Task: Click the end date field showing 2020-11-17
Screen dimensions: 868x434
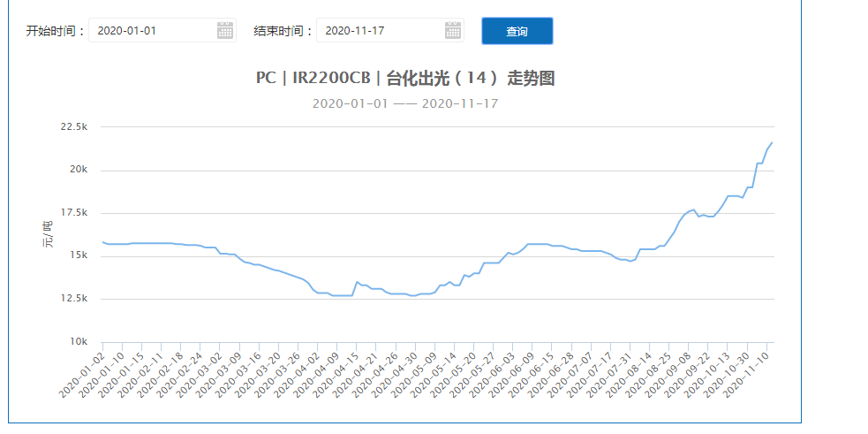Action: click(x=378, y=31)
